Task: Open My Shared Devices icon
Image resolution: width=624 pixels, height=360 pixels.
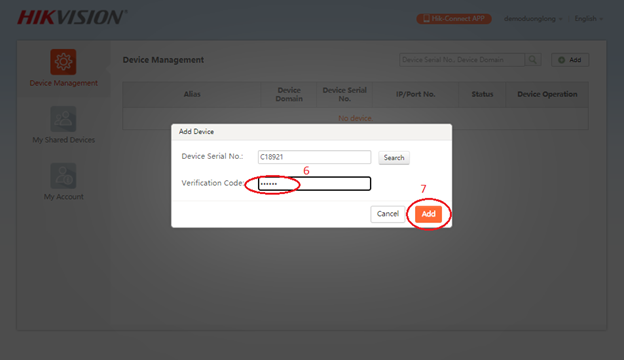Action: (63, 119)
